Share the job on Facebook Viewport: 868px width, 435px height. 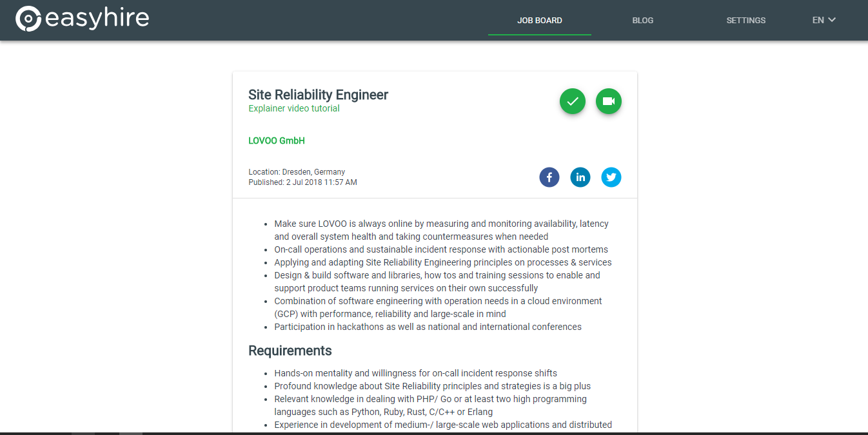(549, 177)
